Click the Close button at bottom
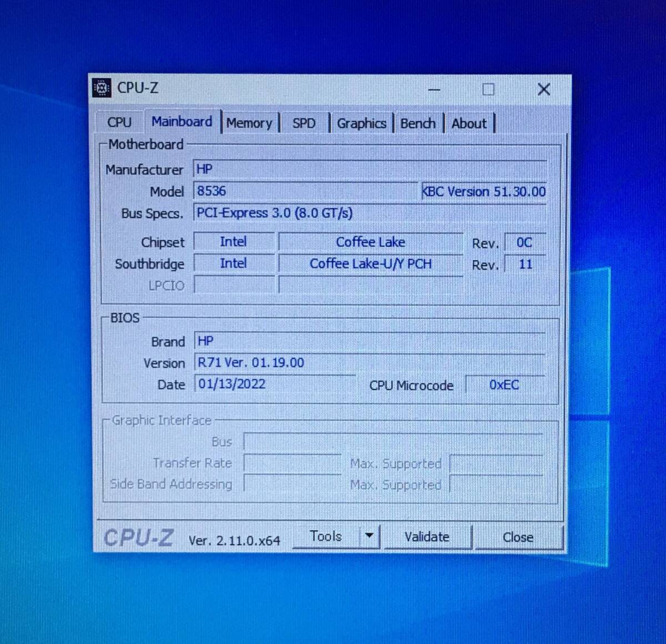 pos(518,537)
